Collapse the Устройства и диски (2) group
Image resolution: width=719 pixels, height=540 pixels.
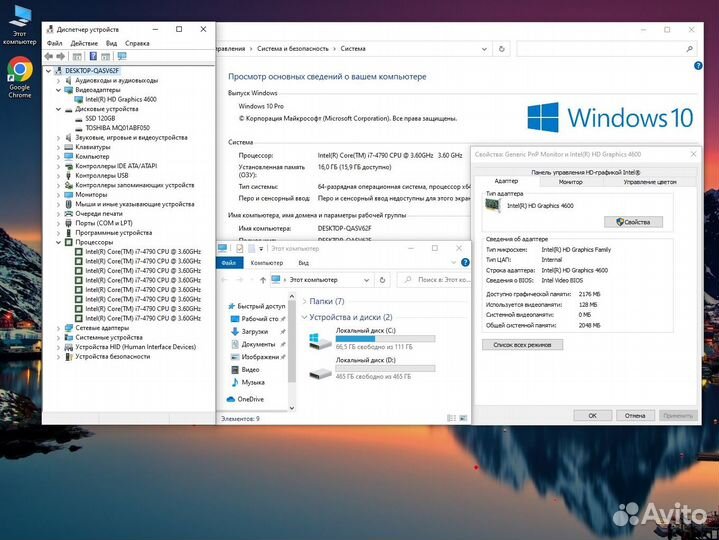coord(304,317)
